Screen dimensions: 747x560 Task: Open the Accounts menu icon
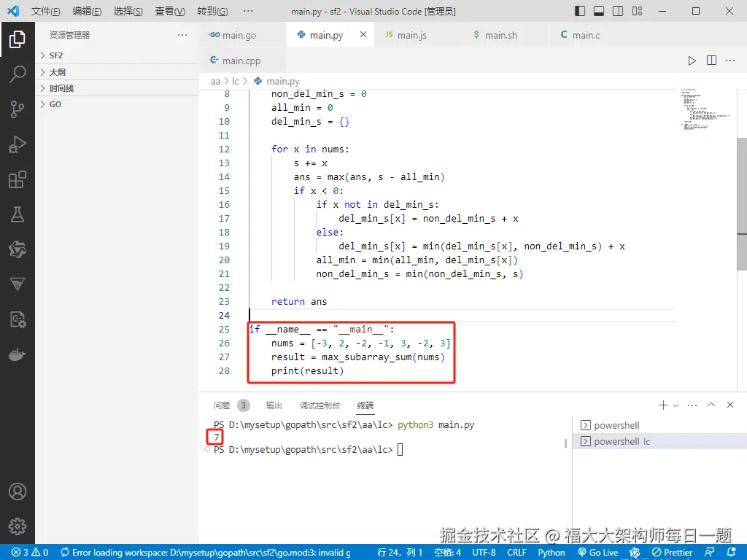coord(18,491)
